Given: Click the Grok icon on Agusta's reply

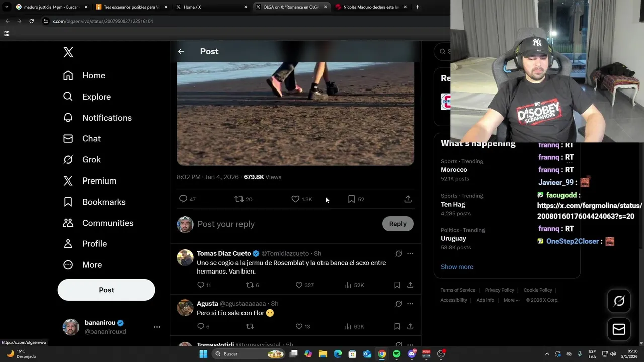Looking at the screenshot, I should click(x=398, y=304).
